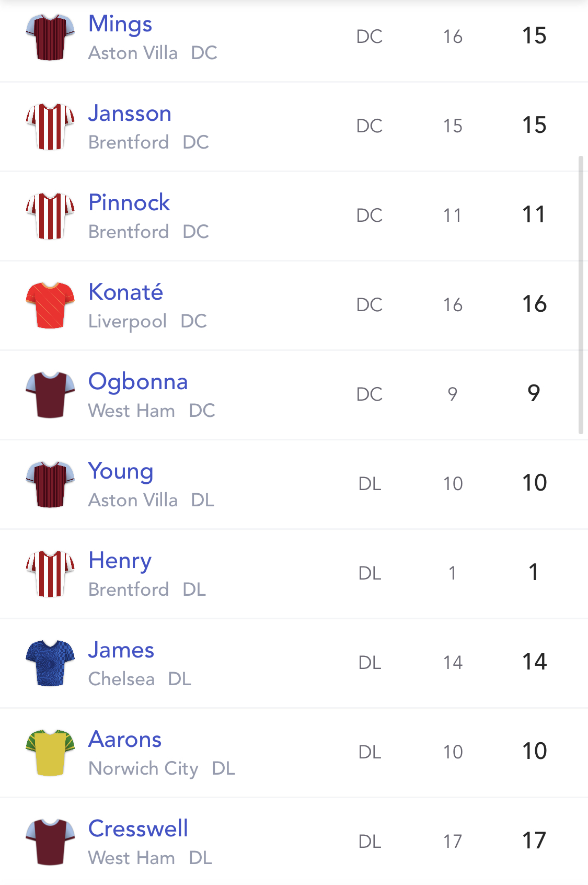Open Ogbonna player name link
This screenshot has width=588, height=885.
pos(138,382)
